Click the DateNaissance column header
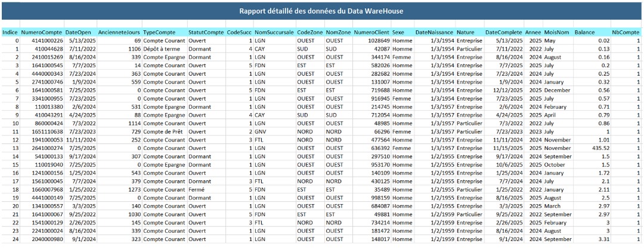Image resolution: width=644 pixels, height=250 pixels. (434, 32)
